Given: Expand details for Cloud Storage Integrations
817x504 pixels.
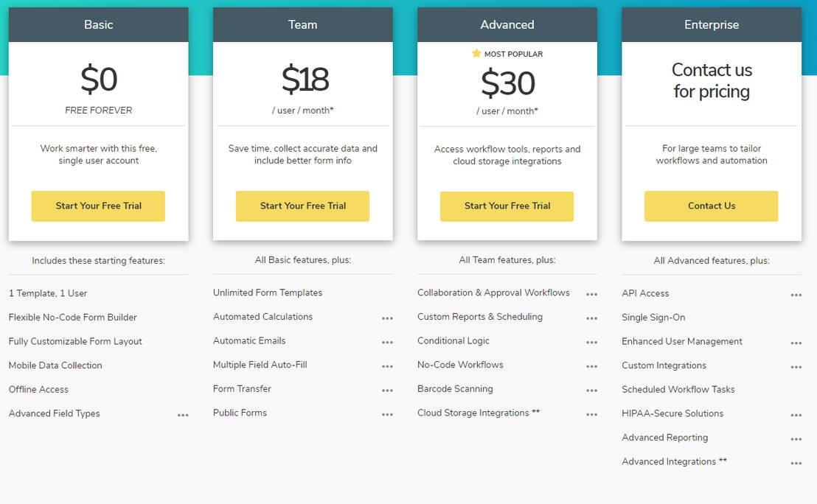Looking at the screenshot, I should coord(591,415).
